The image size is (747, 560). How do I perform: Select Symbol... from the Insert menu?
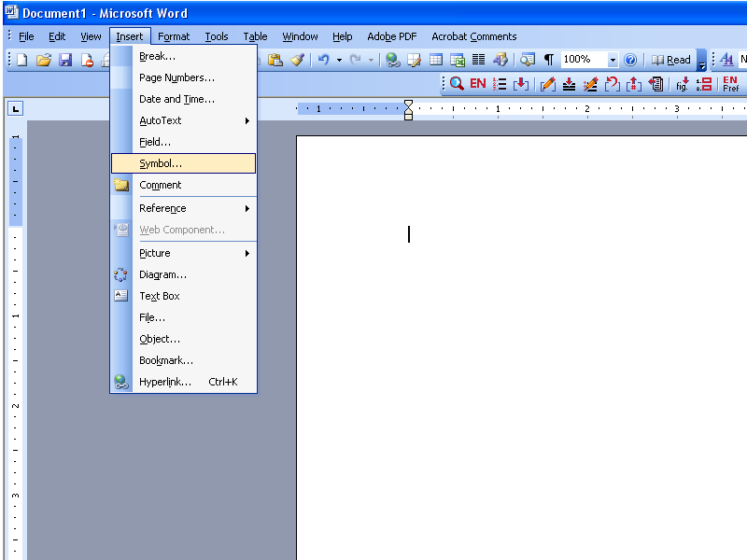(x=161, y=162)
